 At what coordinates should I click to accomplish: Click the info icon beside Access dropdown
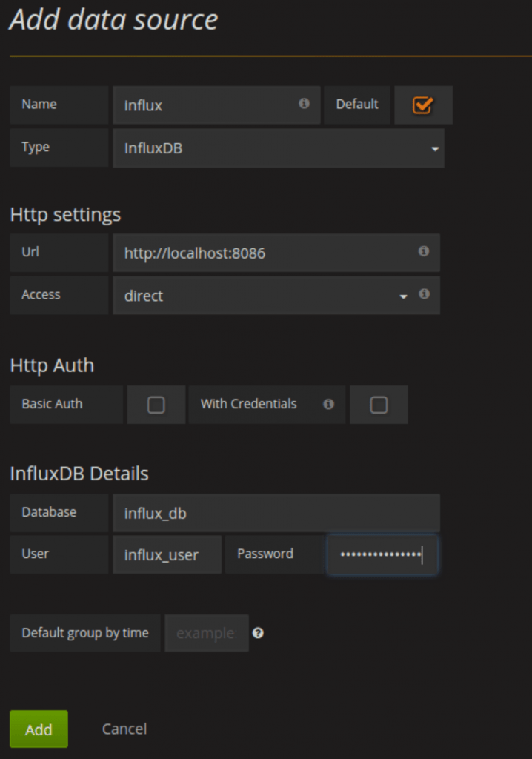[x=424, y=294]
